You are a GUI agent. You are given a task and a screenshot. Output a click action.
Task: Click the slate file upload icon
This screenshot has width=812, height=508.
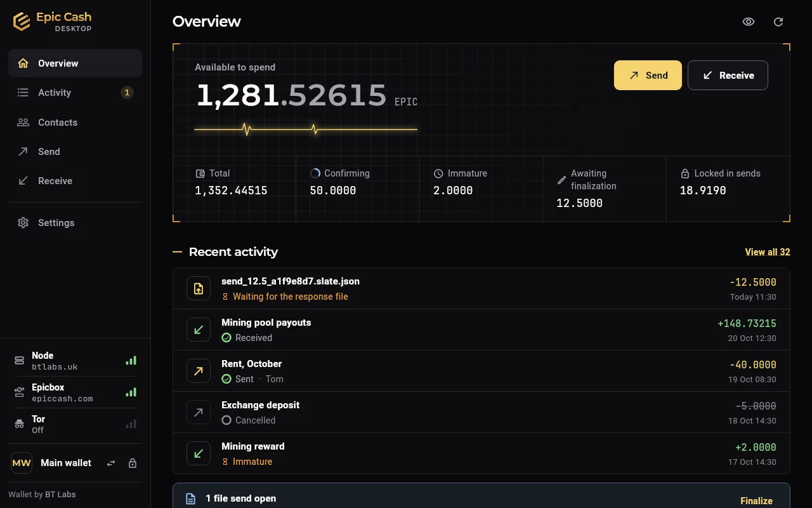tap(199, 288)
